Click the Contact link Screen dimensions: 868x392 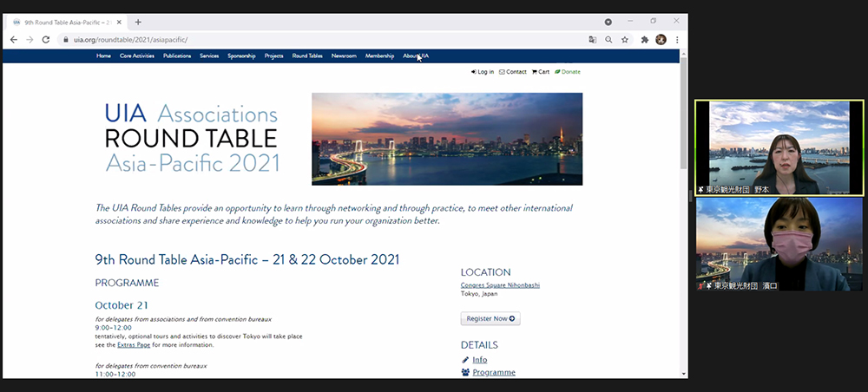513,72
